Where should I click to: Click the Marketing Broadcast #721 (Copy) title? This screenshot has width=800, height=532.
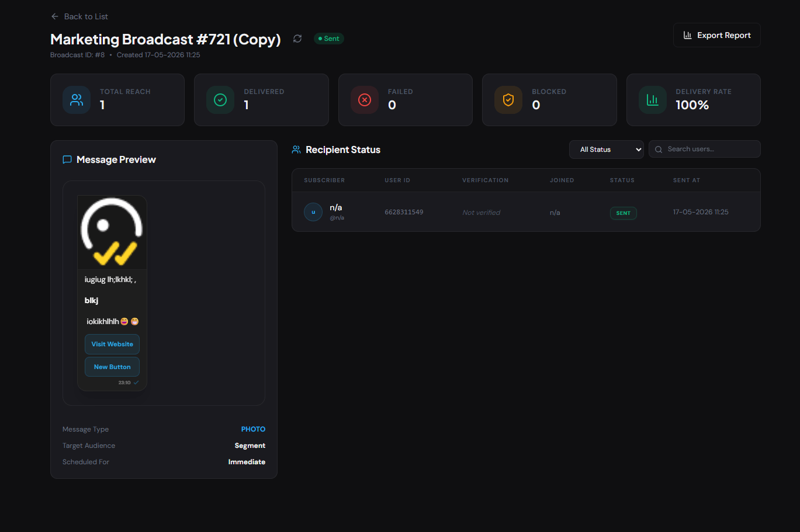(165, 39)
